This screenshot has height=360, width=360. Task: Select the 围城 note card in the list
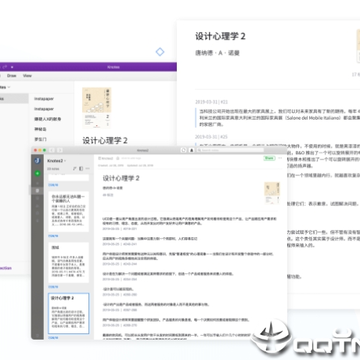coord(68,262)
